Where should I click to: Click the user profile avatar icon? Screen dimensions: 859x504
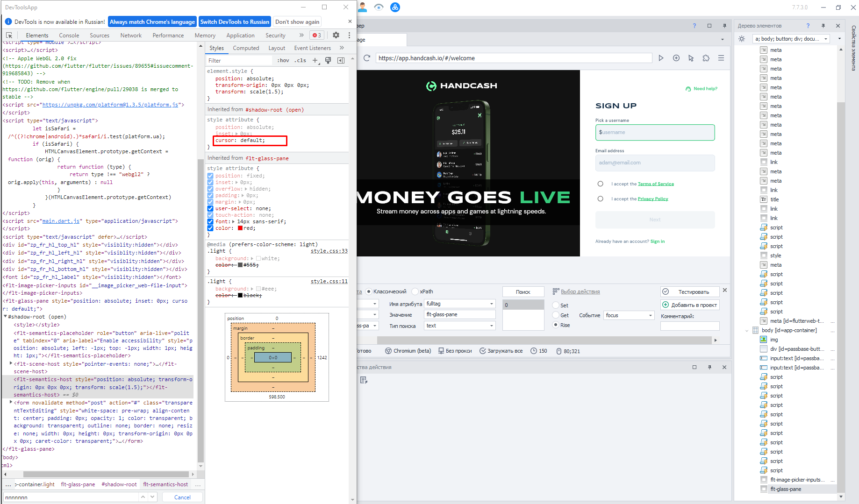(x=363, y=7)
